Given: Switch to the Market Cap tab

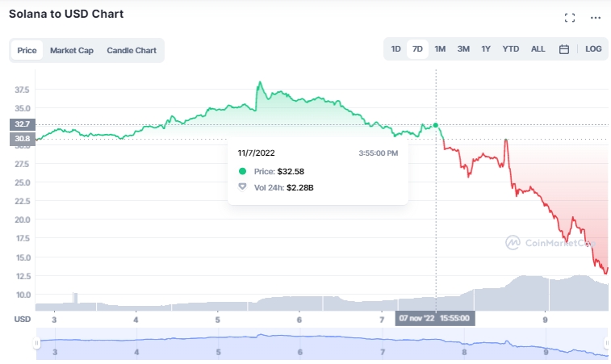Looking at the screenshot, I should pos(72,50).
